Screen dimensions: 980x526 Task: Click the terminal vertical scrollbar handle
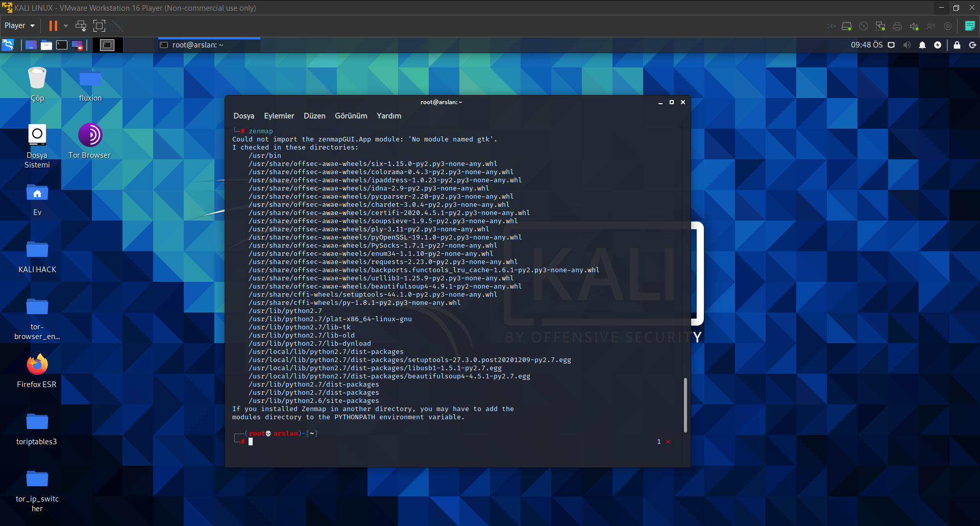(685, 405)
